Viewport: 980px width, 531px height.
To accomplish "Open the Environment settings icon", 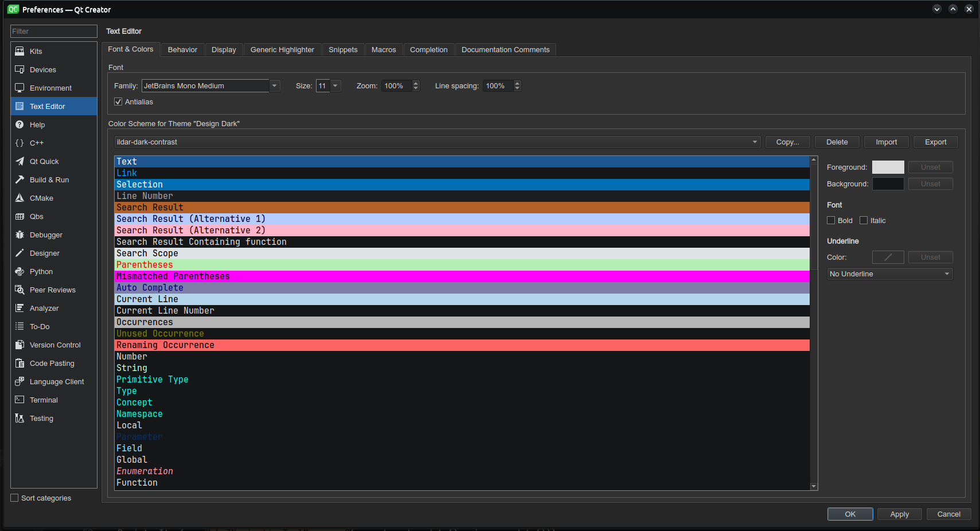I will 19,88.
